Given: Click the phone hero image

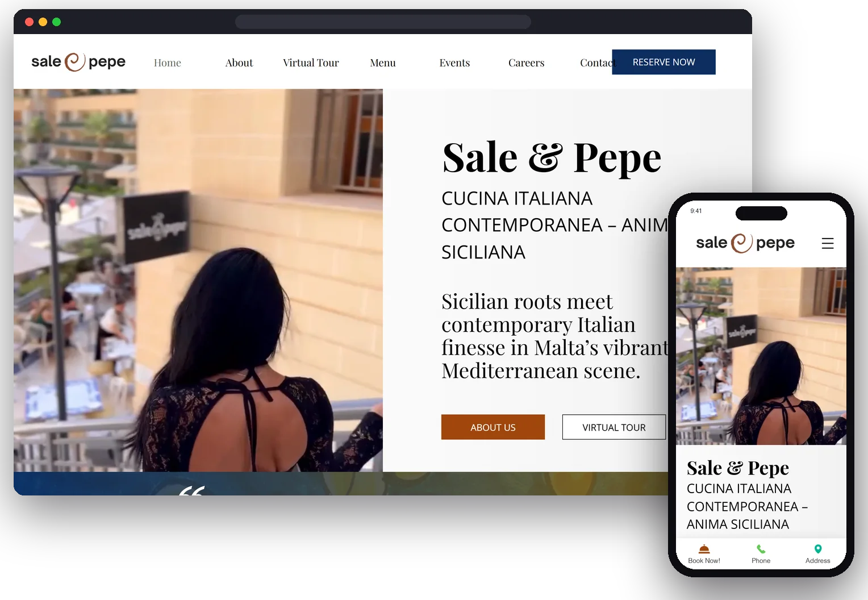Looking at the screenshot, I should pos(761,356).
